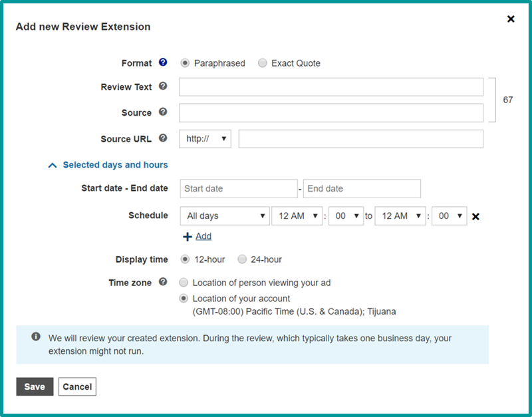532x417 pixels.
Task: Click the plus icon beside Add
Action: coord(188,237)
